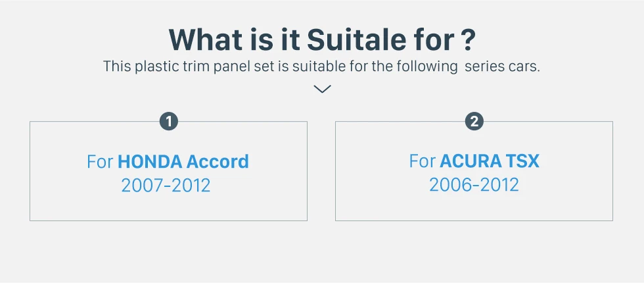The image size is (644, 283).
Task: Click the 'What is it Suitale for ?' heading
Action: coord(322,39)
